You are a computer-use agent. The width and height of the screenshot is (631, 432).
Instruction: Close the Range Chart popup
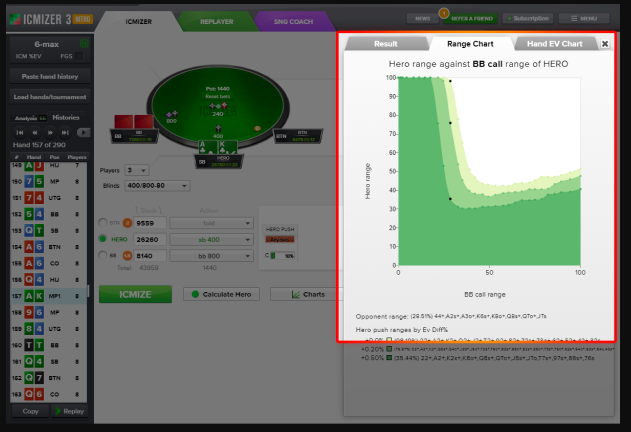[x=604, y=44]
